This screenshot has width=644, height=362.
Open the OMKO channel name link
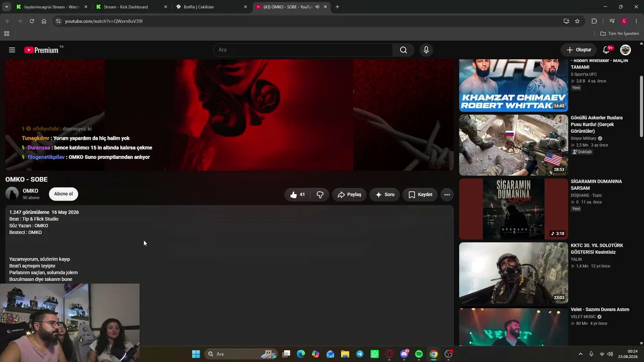pyautogui.click(x=30, y=191)
